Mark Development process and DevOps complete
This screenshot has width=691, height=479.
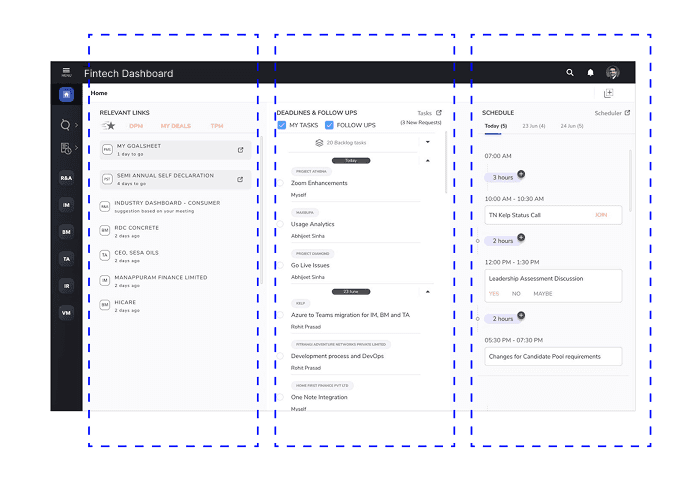coord(280,356)
